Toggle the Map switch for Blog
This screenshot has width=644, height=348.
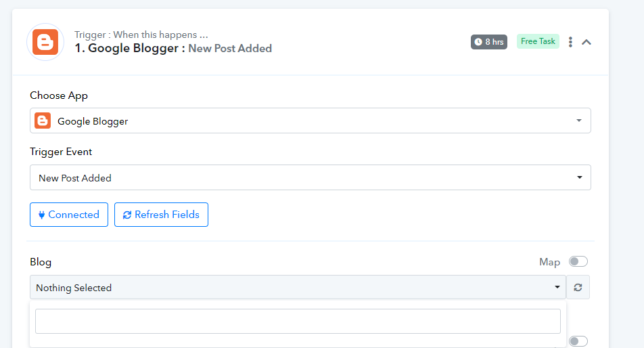(578, 261)
